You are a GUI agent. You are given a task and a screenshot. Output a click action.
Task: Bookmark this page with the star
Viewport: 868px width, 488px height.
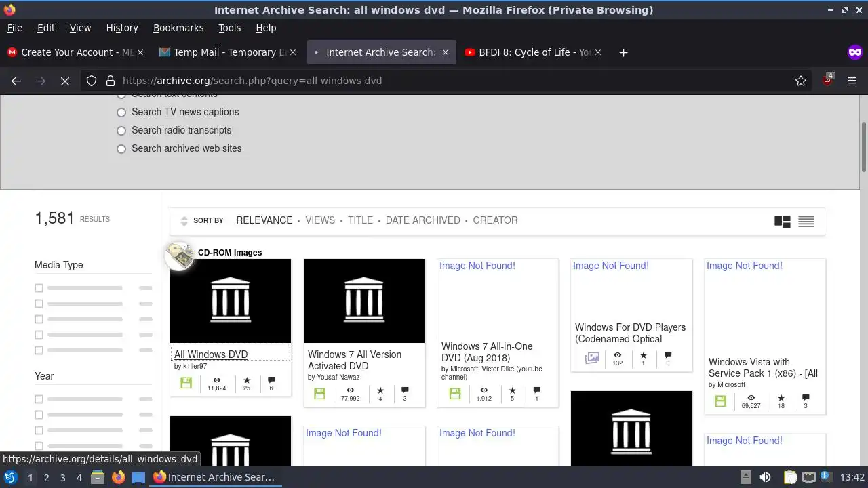801,81
